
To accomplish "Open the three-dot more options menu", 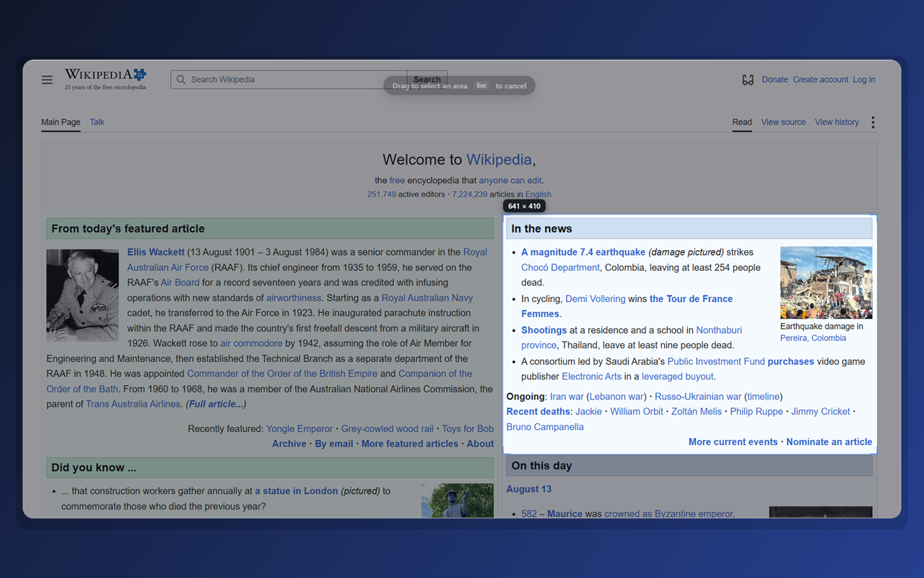I will 873,122.
